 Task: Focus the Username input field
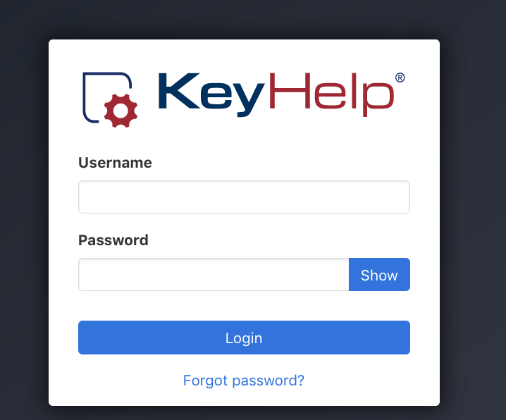click(x=244, y=197)
